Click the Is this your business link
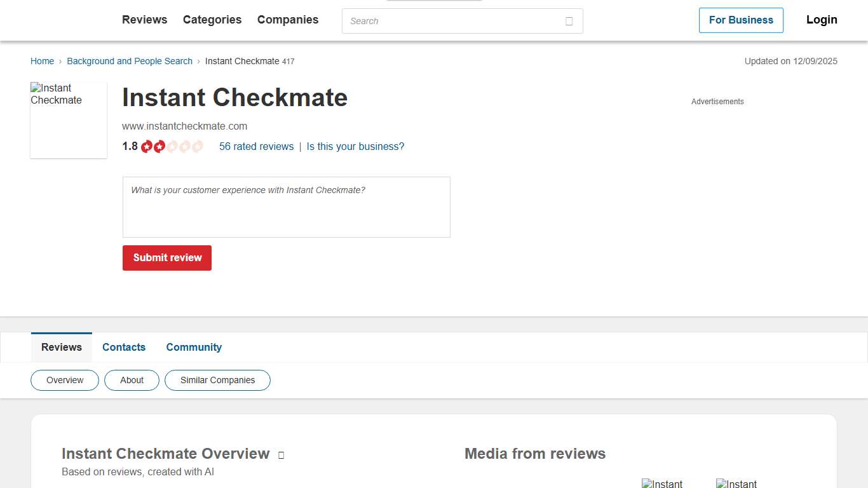Viewport: 868px width, 488px height. (x=355, y=146)
